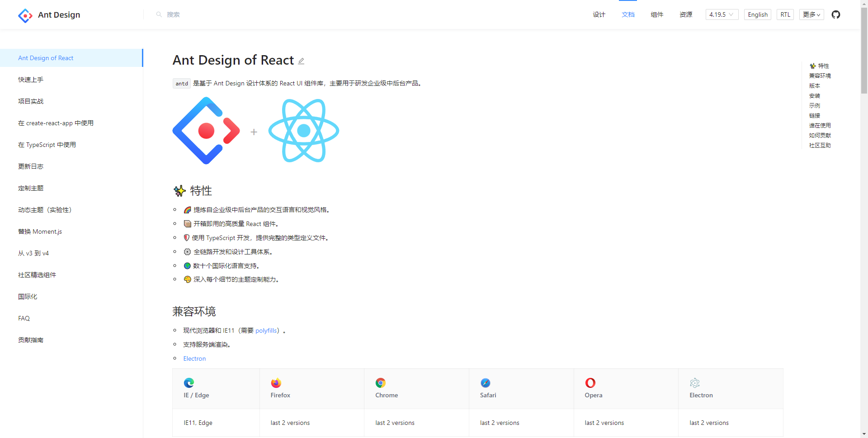The height and width of the screenshot is (438, 868).
Task: Open 社区精选组件 in the sidebar
Action: coord(71,275)
